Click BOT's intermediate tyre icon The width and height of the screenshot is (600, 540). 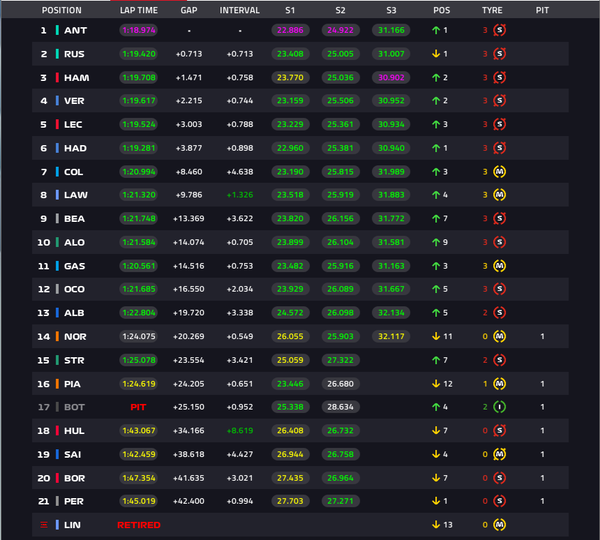[x=499, y=407]
